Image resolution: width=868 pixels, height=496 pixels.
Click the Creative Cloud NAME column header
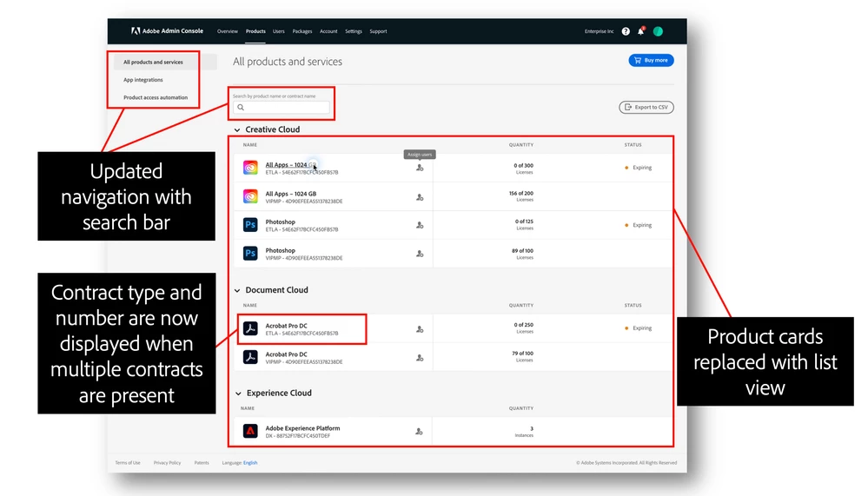[x=250, y=145]
